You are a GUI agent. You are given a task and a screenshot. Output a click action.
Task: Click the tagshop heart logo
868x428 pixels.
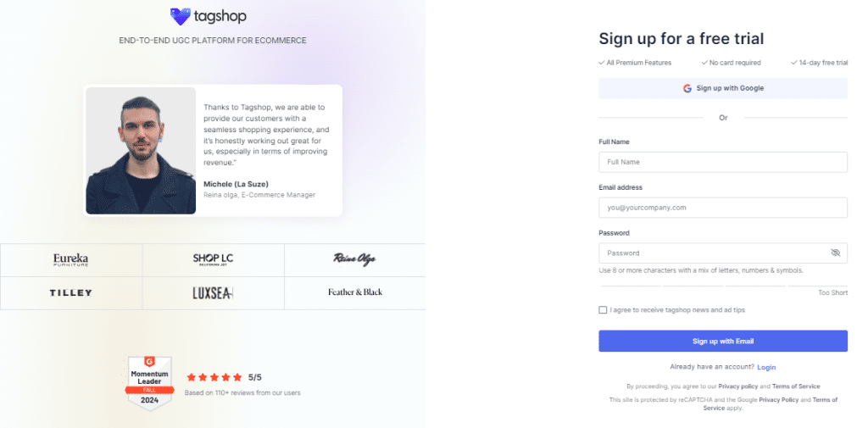[x=181, y=16]
